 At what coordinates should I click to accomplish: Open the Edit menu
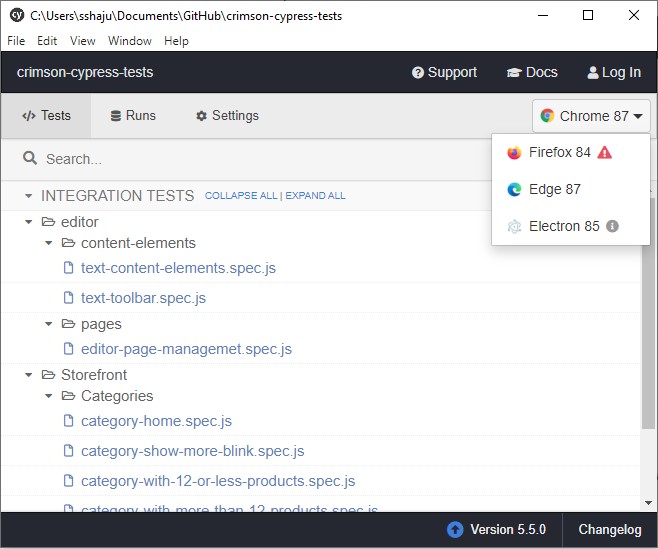tap(47, 41)
